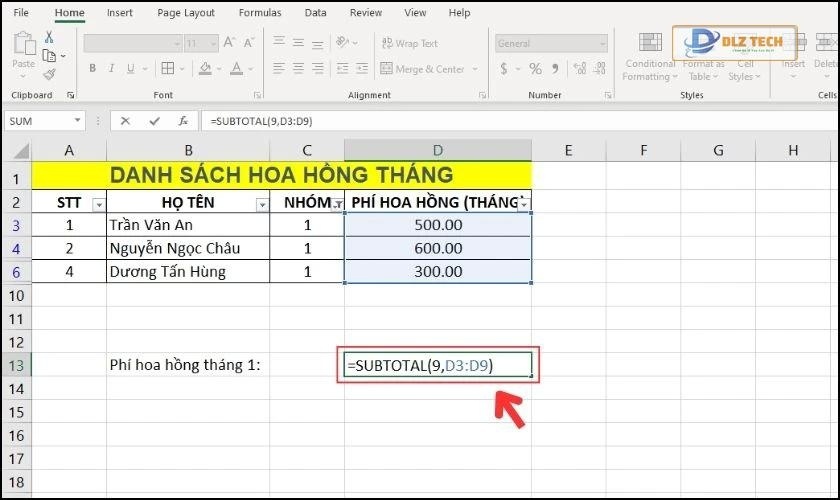Switch to the Page Layout tab
This screenshot has width=840, height=500.
186,13
